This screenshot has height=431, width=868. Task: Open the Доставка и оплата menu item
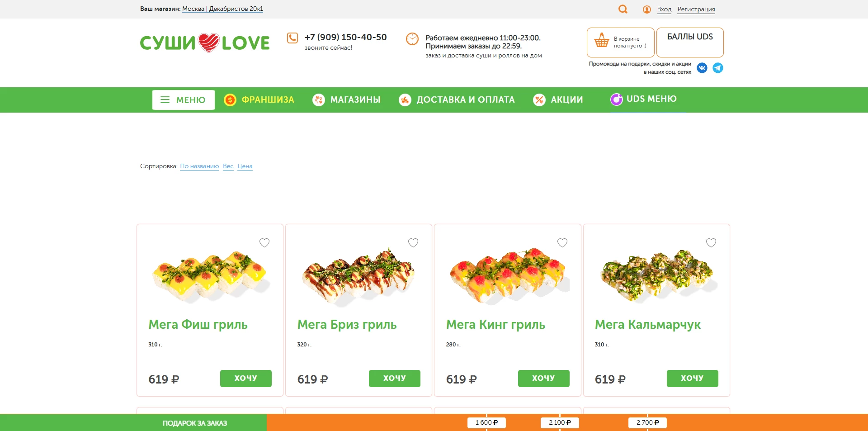(x=465, y=99)
